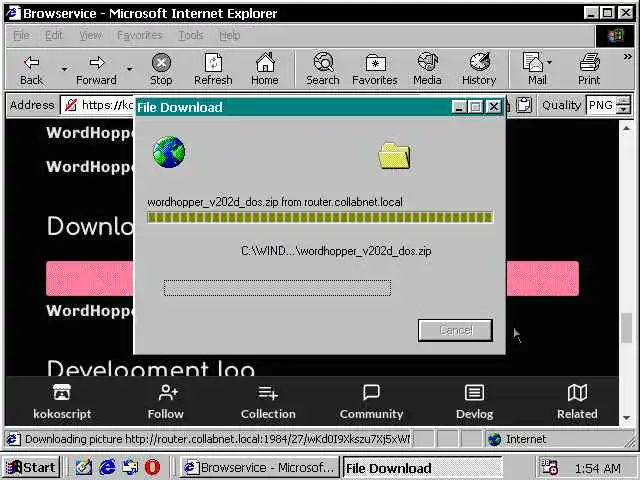Click the Back toolbar button

(31, 69)
